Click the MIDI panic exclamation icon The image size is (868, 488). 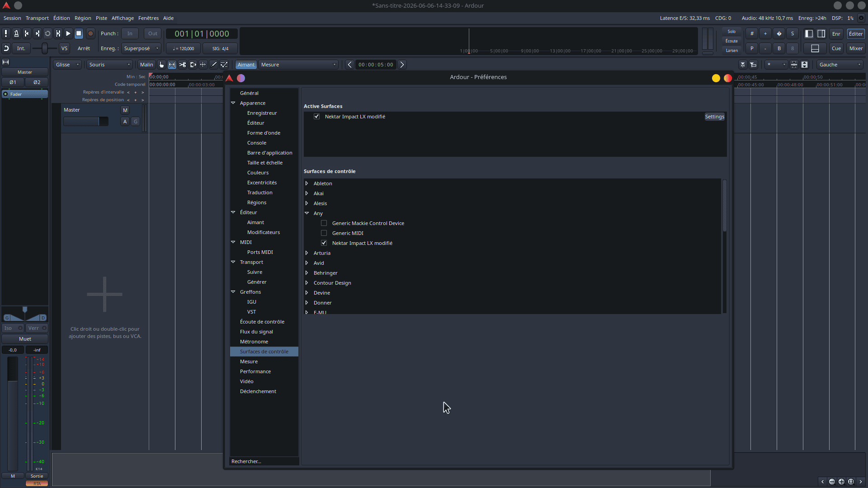click(6, 33)
